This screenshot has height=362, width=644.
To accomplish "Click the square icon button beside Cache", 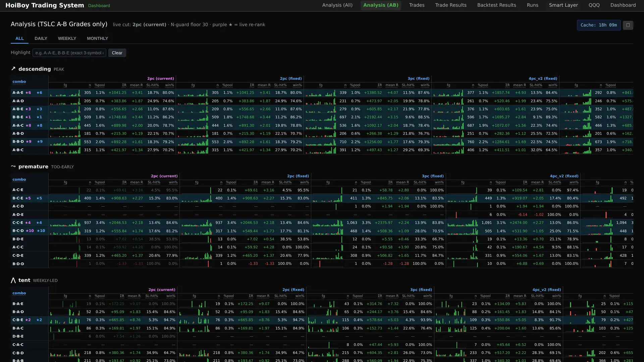I will (x=628, y=25).
